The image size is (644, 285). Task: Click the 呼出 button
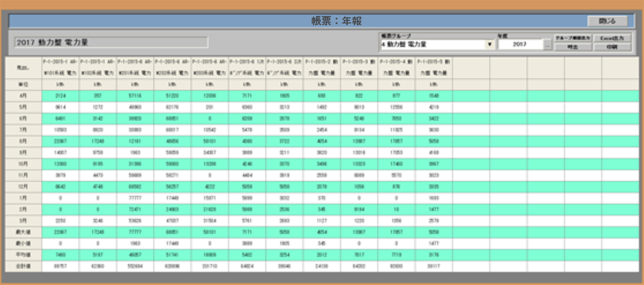(x=573, y=47)
